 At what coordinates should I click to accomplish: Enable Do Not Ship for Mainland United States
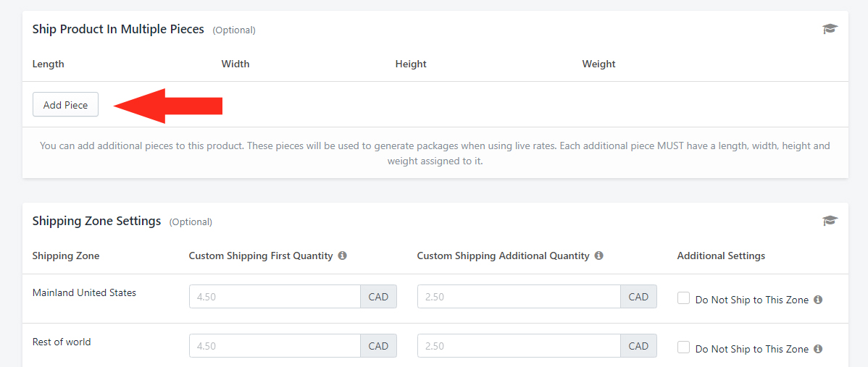(684, 298)
